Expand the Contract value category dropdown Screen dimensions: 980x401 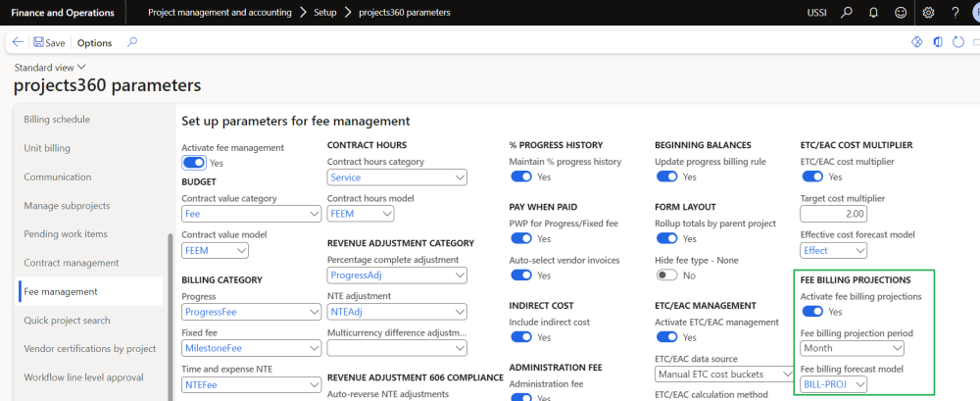coord(252,214)
